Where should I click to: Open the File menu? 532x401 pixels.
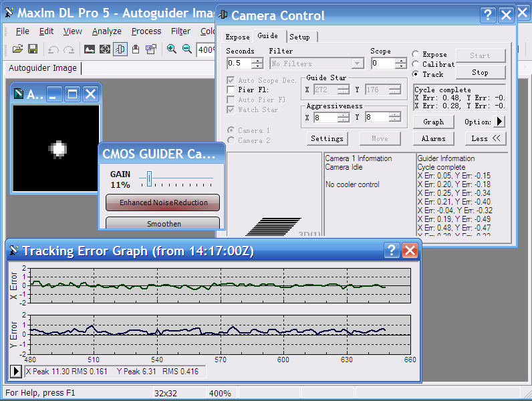click(22, 31)
